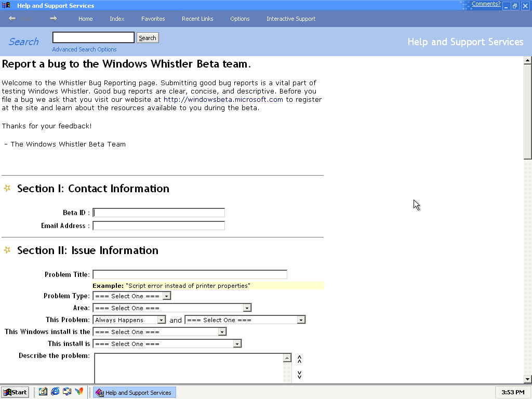Expand the dropdown after 'and'

tap(301, 320)
